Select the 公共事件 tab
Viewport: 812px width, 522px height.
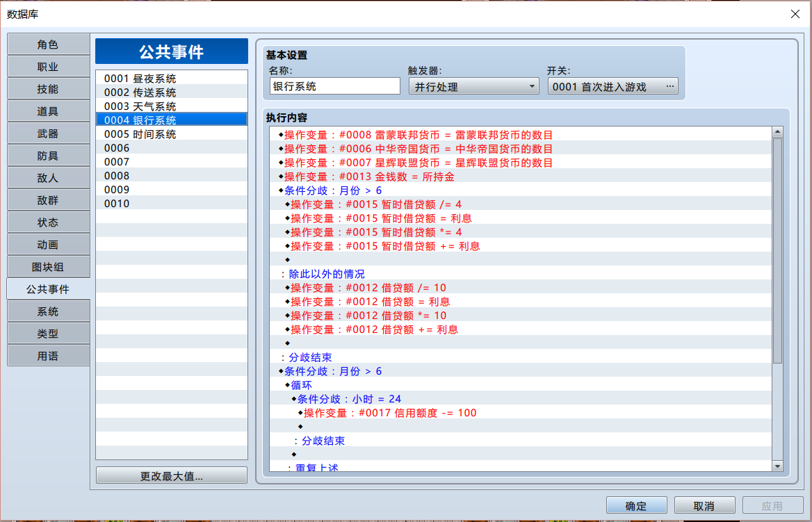tap(48, 289)
